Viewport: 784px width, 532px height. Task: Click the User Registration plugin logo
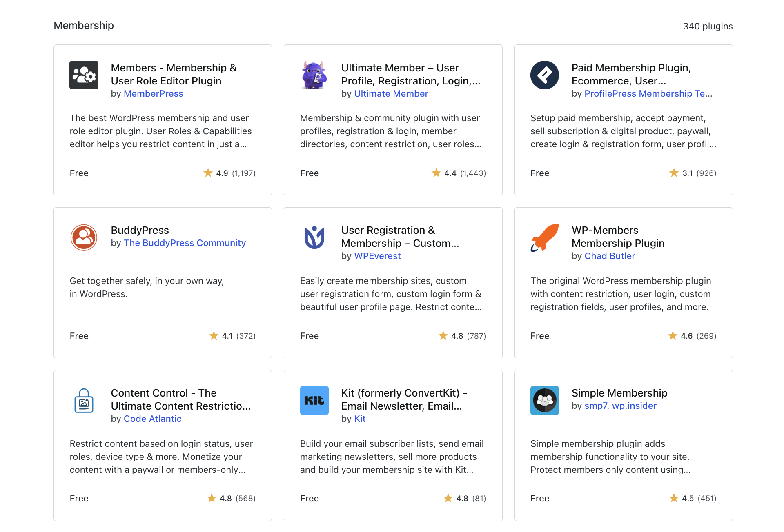[314, 237]
